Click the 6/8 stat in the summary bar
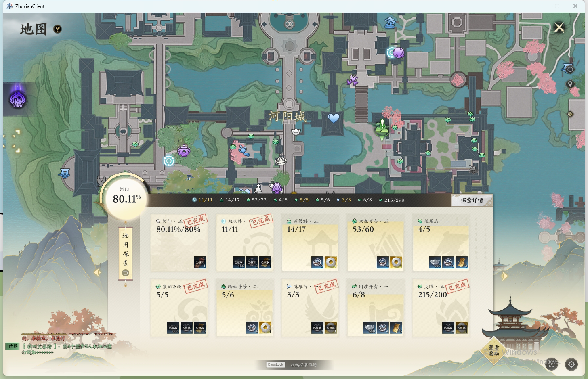The height and width of the screenshot is (379, 588). (365, 200)
